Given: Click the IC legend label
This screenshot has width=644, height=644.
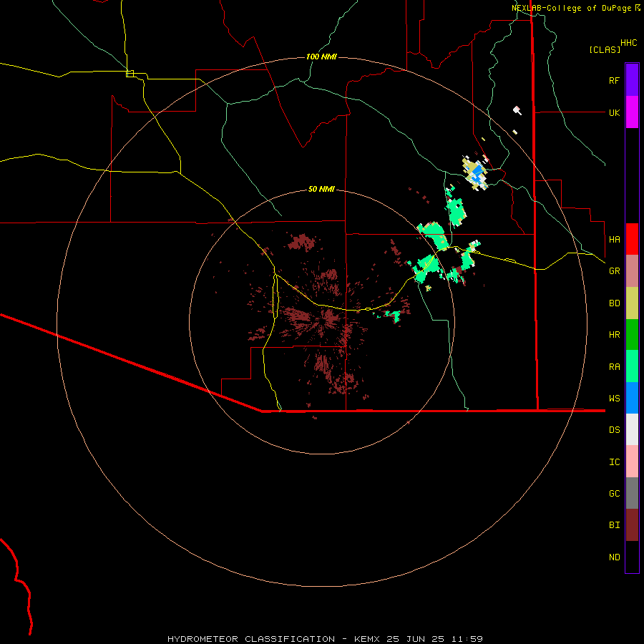Looking at the screenshot, I should (615, 462).
